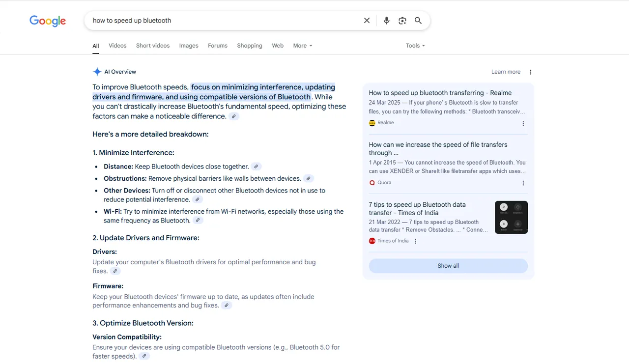Click the Quora source favicon
The image size is (629, 364).
click(372, 183)
